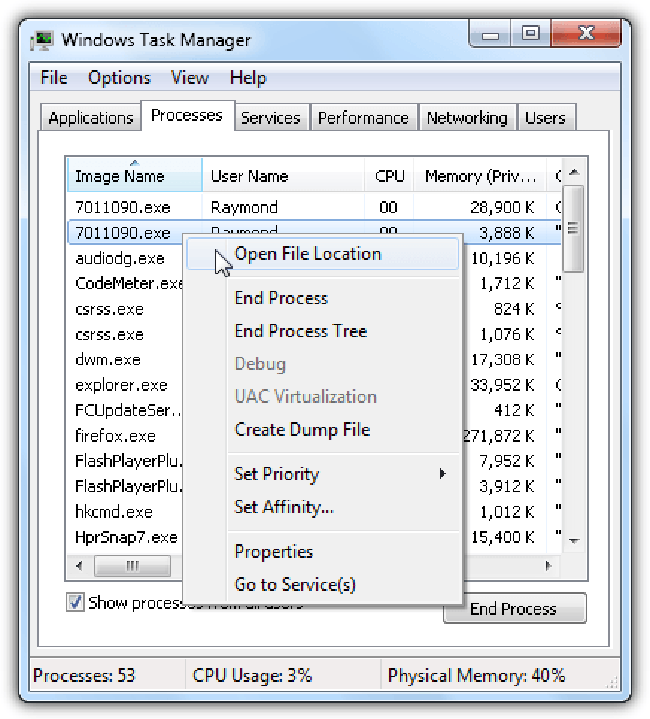Click the End Process button
The image size is (650, 719).
(514, 608)
